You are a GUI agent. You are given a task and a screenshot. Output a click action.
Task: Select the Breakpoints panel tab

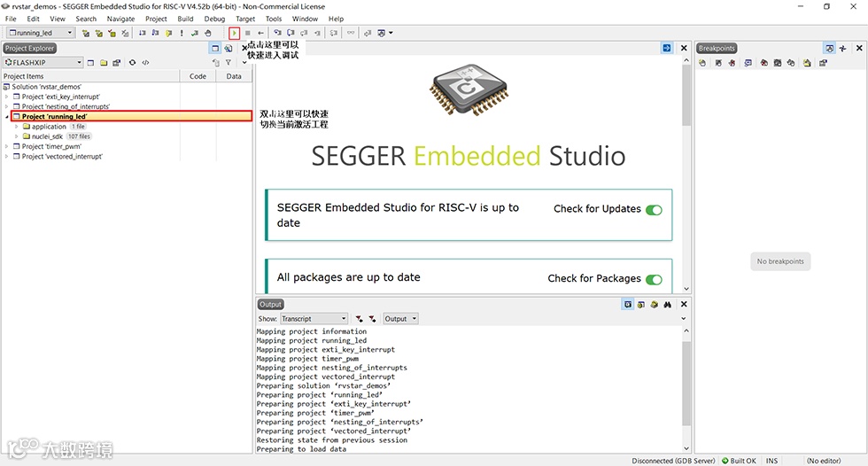coord(717,49)
